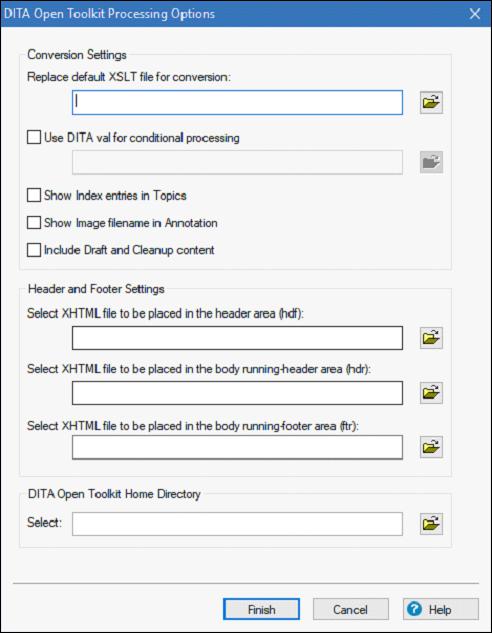
Task: Click the header area (hdf) file field
Action: coord(237,338)
